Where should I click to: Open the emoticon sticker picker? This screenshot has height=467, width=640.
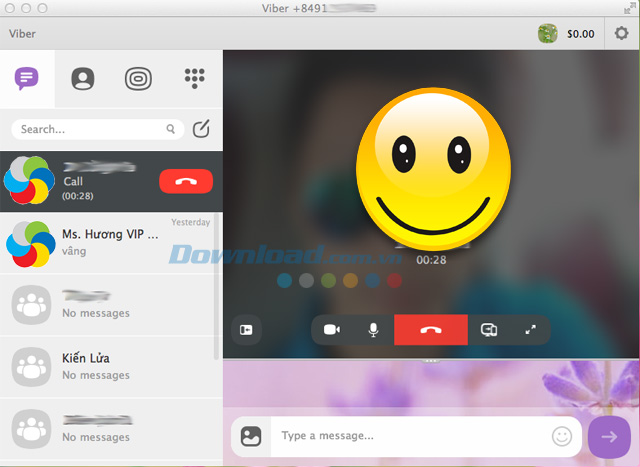(562, 436)
